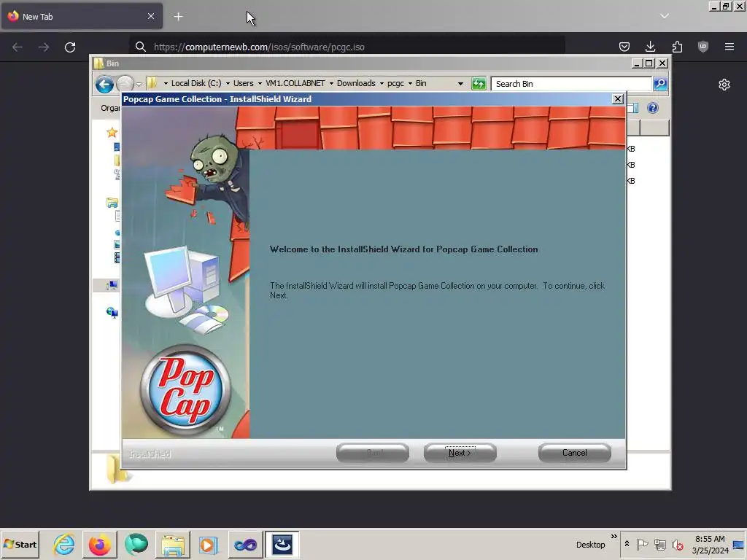
Task: Open new tab with plus button
Action: pyautogui.click(x=178, y=17)
